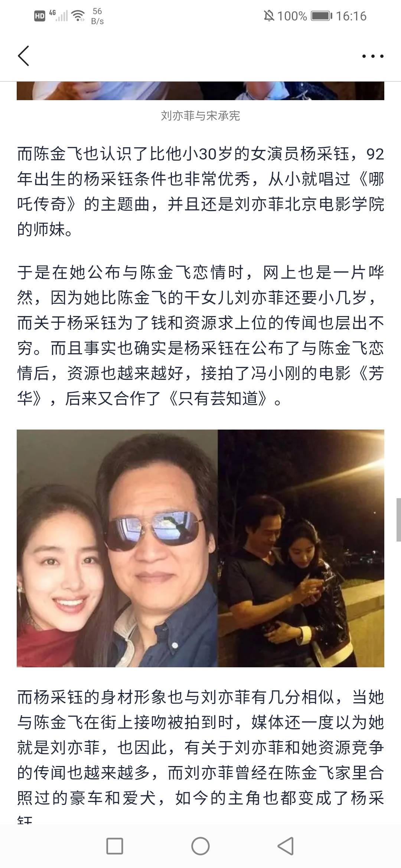The image size is (401, 868).
Task: Tap the muted notification bell status icon
Action: point(269,16)
